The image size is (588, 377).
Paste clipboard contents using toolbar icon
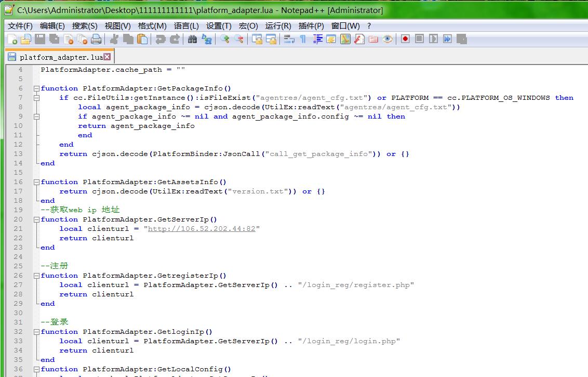pos(142,39)
